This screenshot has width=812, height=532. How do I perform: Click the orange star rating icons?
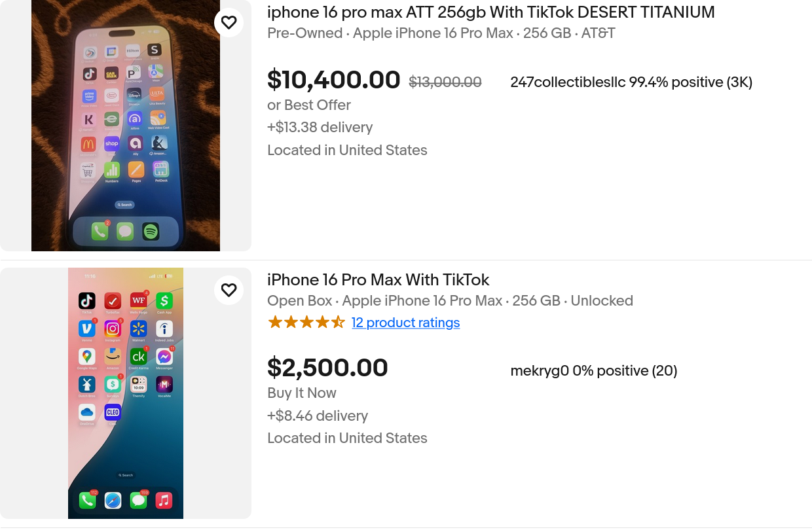(306, 323)
